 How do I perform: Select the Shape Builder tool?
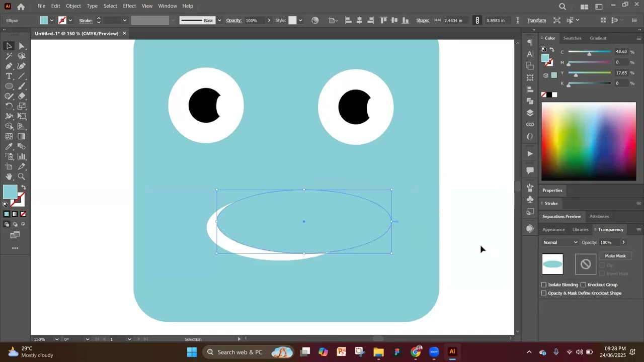click(9, 126)
